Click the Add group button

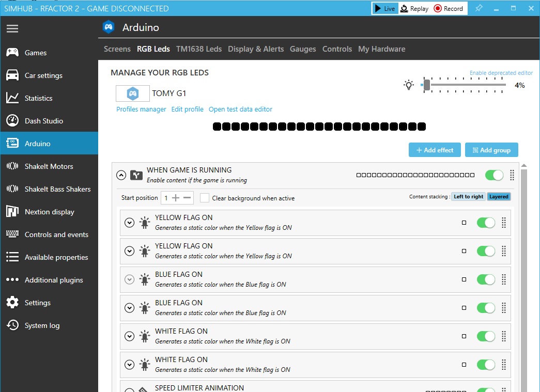491,150
